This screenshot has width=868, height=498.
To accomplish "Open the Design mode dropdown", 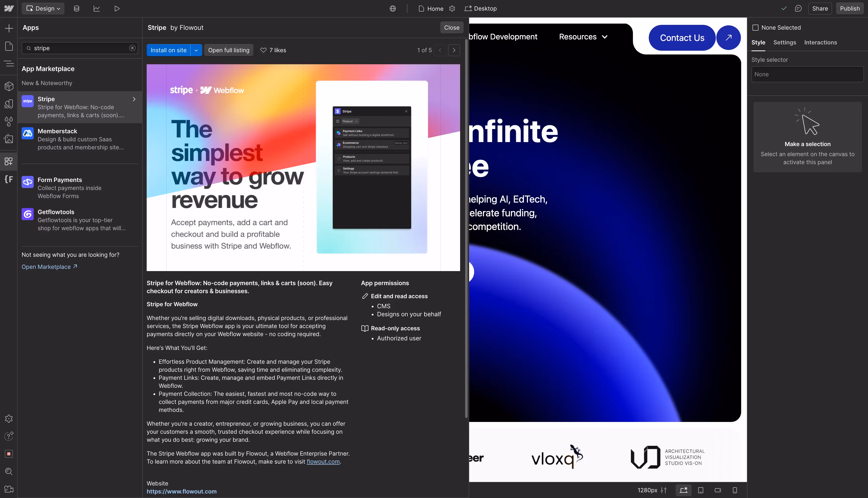I will [43, 9].
